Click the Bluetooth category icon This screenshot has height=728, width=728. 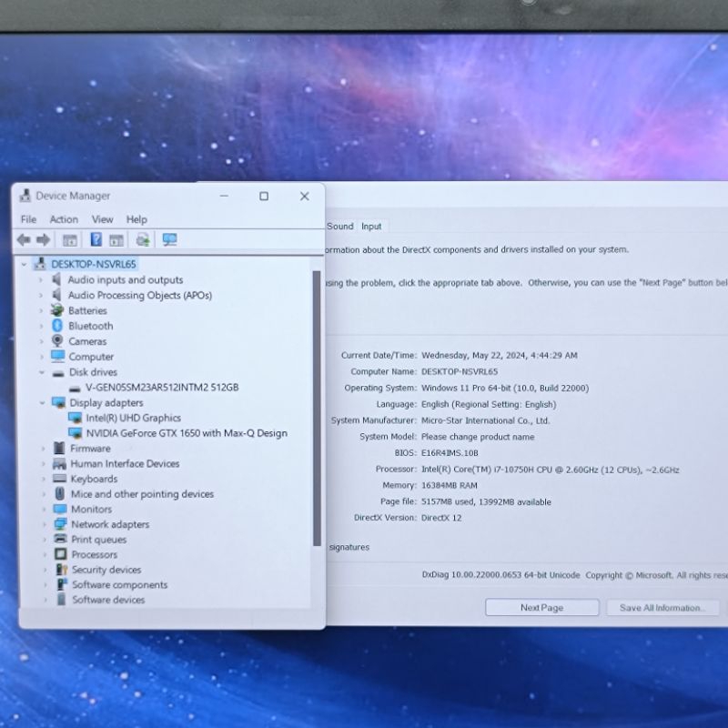57,326
